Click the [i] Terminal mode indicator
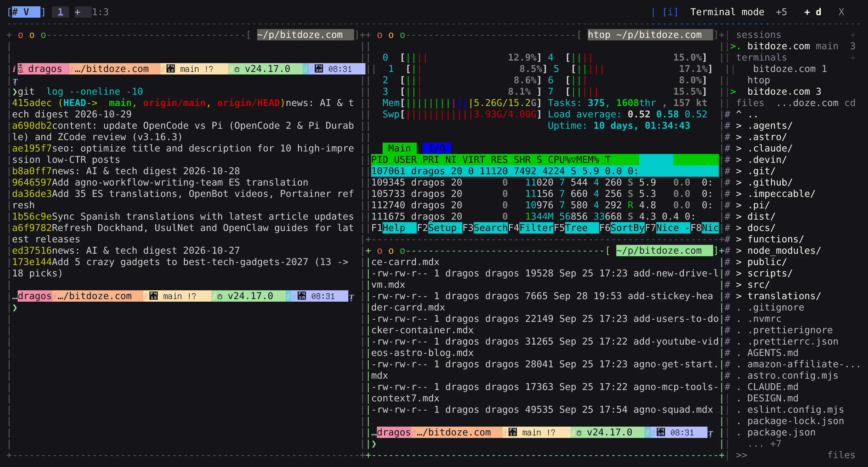Screen dimensions: 868x467 713,12
